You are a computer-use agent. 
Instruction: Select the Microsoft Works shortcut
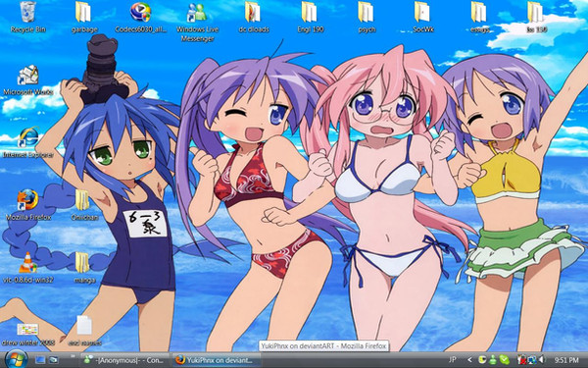click(x=28, y=80)
